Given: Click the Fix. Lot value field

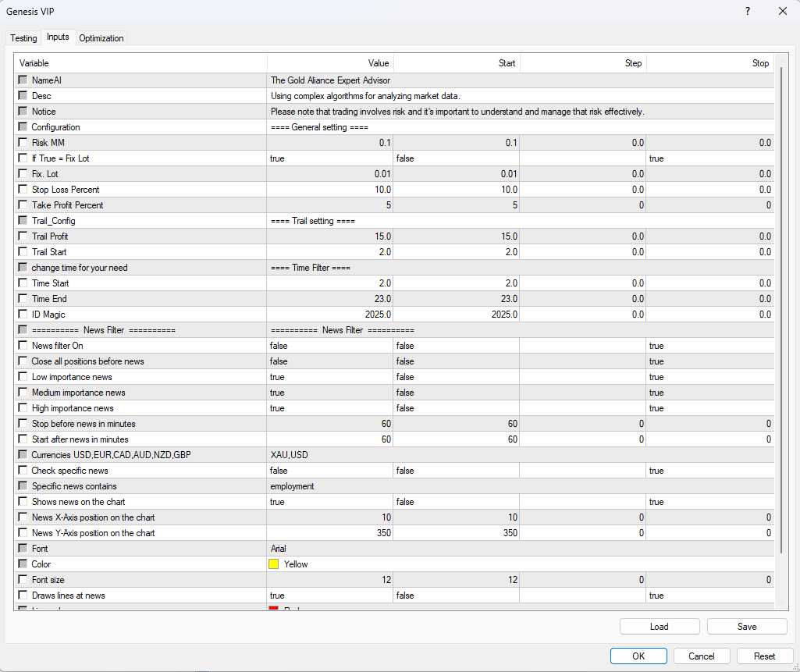Looking at the screenshot, I should tap(328, 173).
